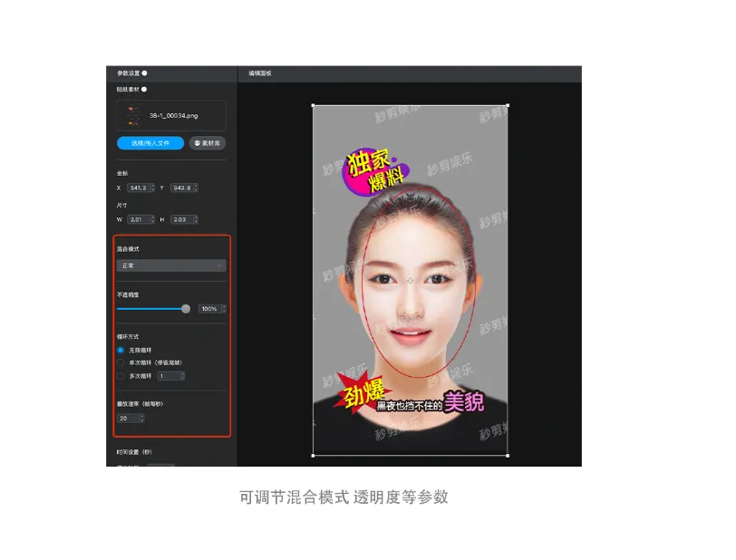736x560 pixels.
Task: Click the H size stepper arrows
Action: coord(196,219)
